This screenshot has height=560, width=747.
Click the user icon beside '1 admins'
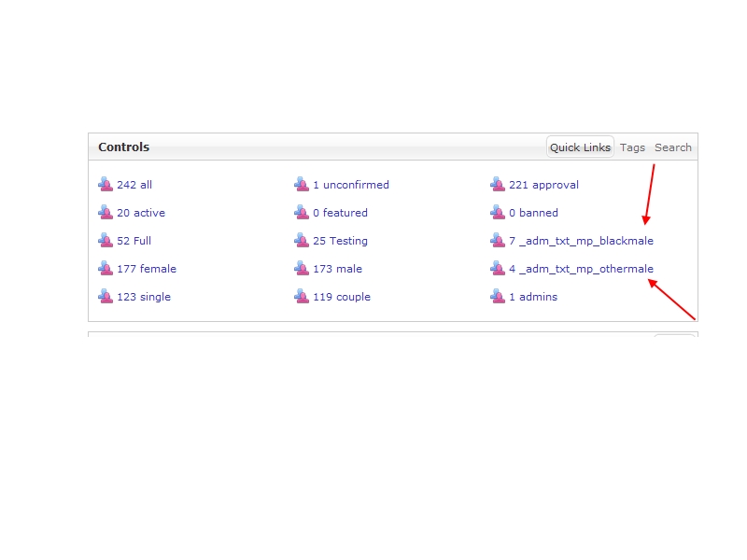[498, 297]
